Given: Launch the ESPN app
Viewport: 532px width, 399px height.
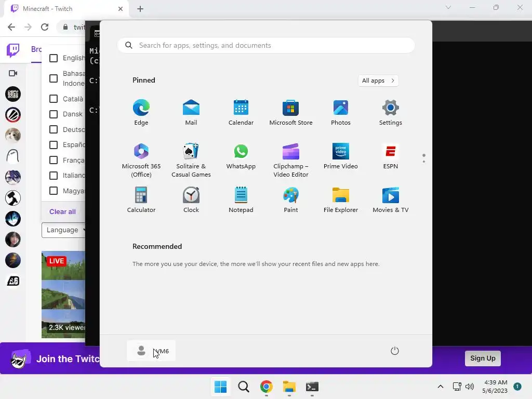Looking at the screenshot, I should click(391, 156).
